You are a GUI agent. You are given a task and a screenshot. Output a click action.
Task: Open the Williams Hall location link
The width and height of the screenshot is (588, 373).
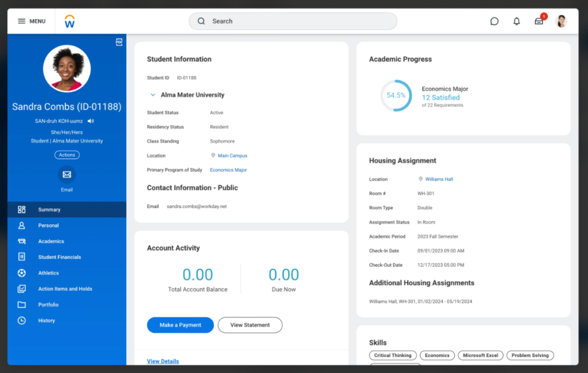[x=439, y=179]
